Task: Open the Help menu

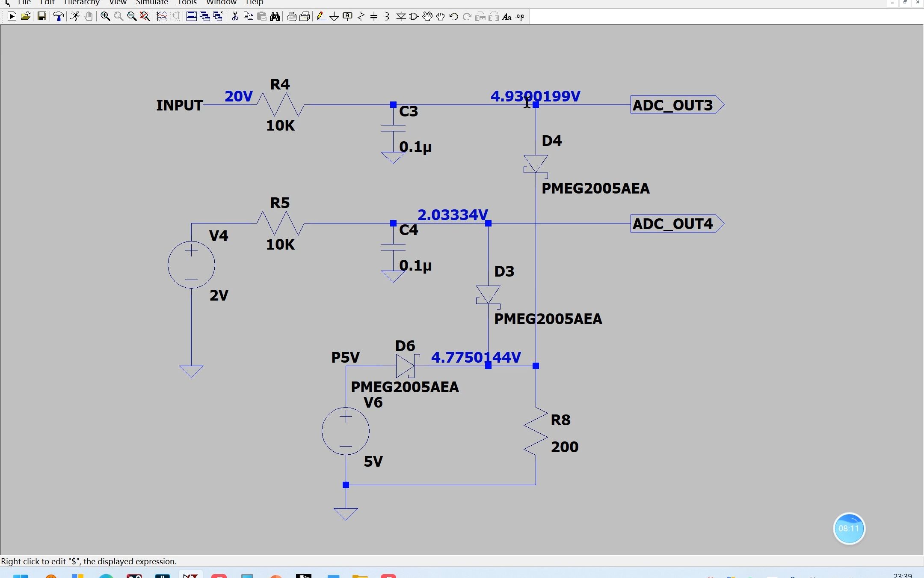Action: 255,3
